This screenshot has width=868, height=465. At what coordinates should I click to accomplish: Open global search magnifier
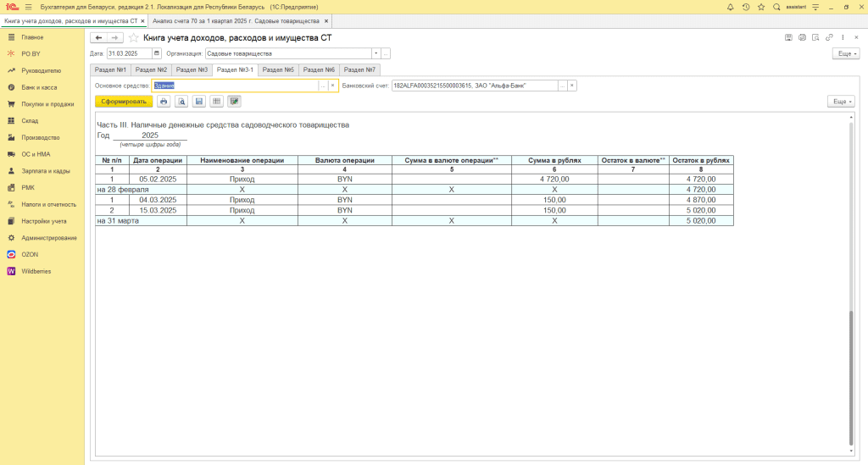(776, 7)
